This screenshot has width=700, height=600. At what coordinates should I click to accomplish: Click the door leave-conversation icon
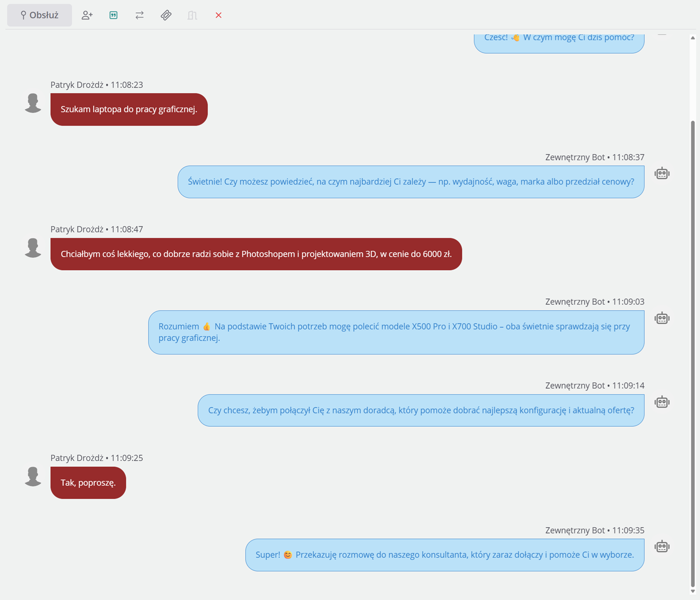pos(192,15)
